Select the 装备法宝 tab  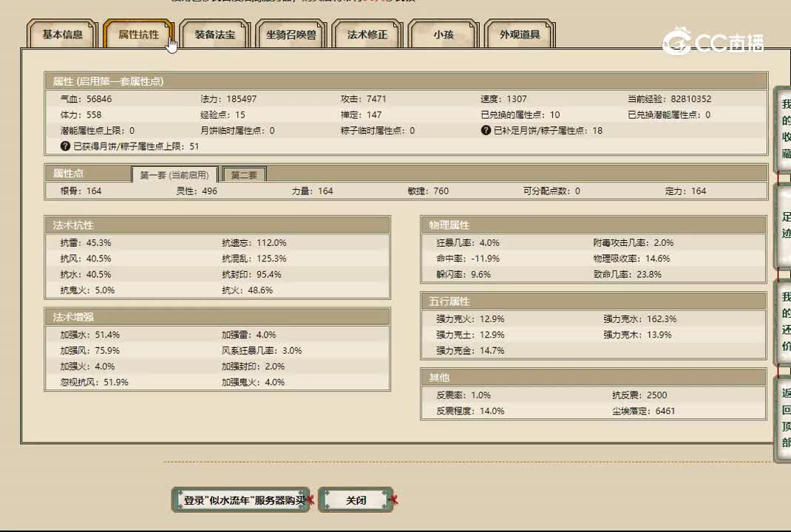pyautogui.click(x=214, y=34)
